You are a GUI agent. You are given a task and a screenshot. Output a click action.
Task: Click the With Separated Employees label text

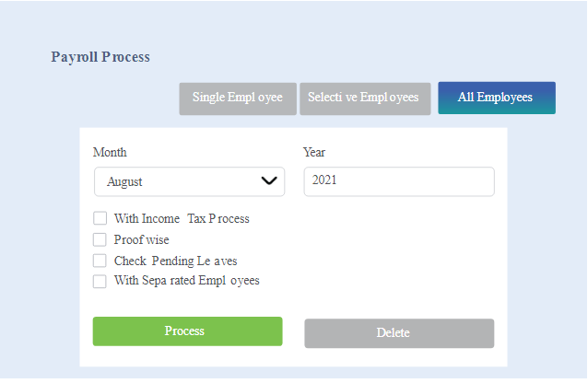click(x=187, y=281)
